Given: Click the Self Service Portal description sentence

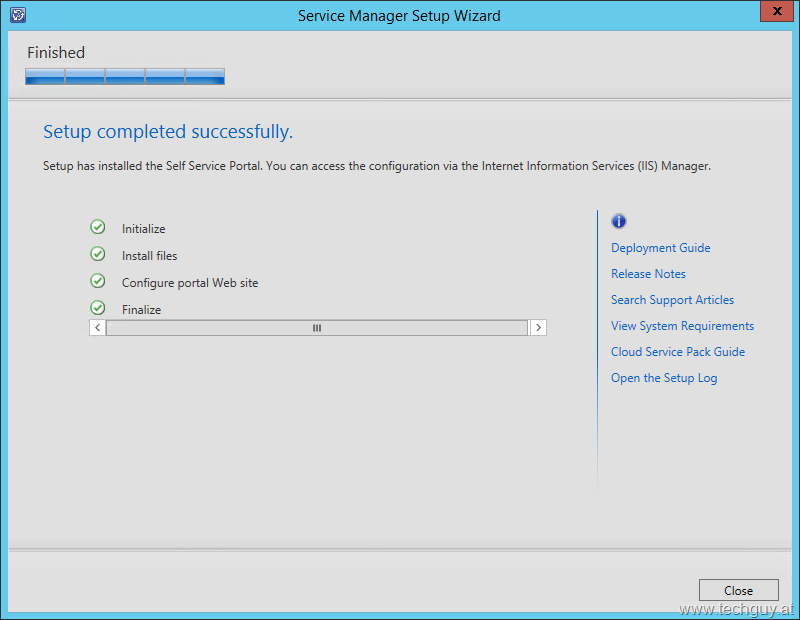Looking at the screenshot, I should pos(377,166).
